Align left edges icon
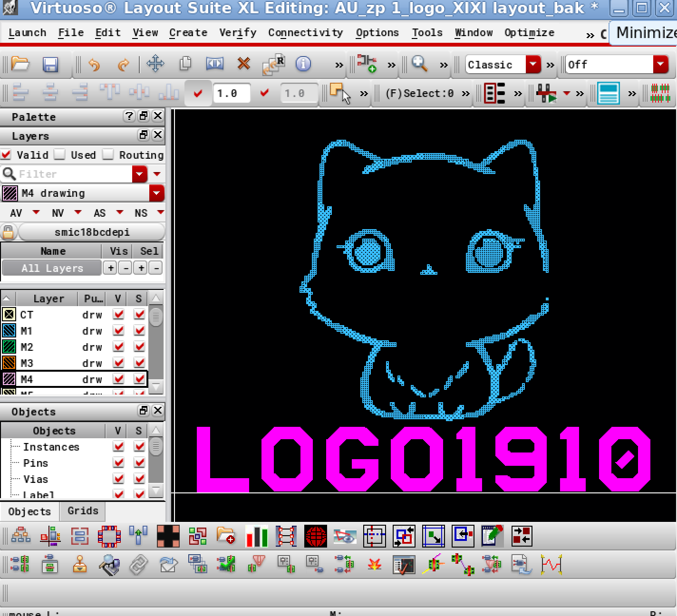This screenshot has height=616, width=677. tap(20, 93)
